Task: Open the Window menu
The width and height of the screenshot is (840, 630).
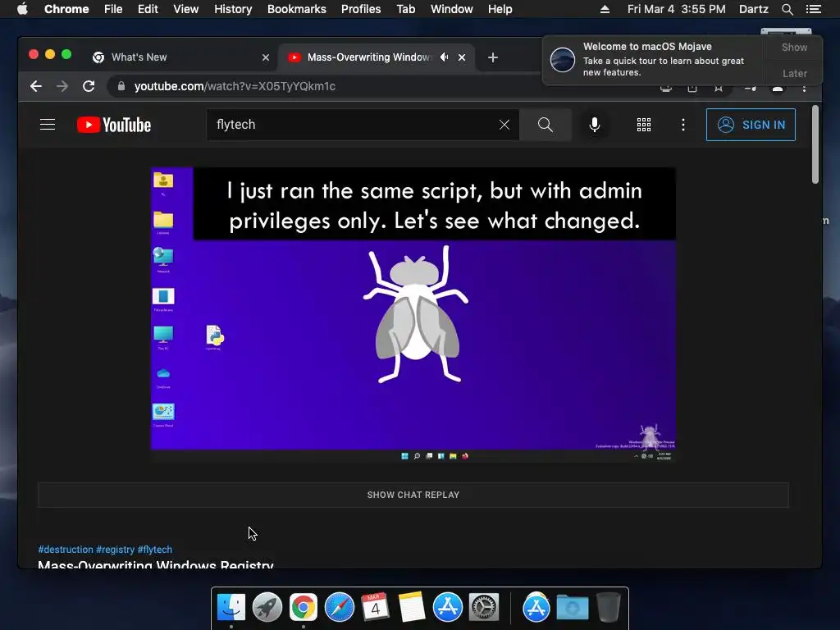Action: pyautogui.click(x=452, y=9)
